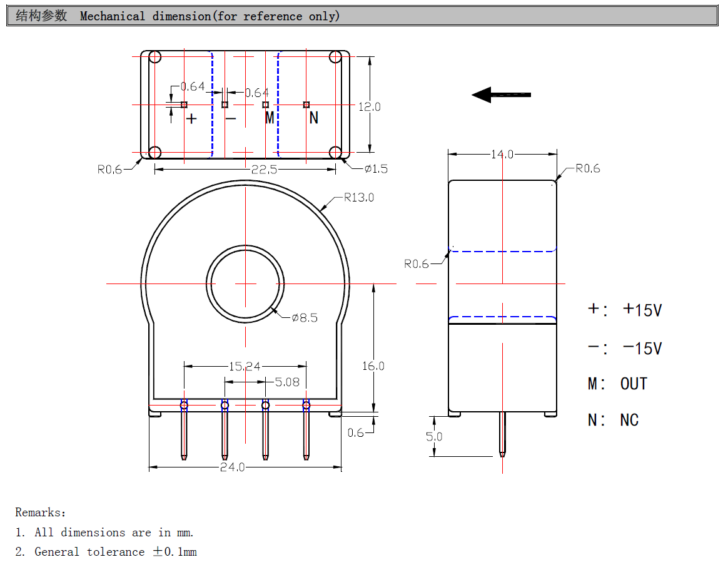Select the ø1.5 corner hole label
The width and height of the screenshot is (728, 572).
click(376, 169)
